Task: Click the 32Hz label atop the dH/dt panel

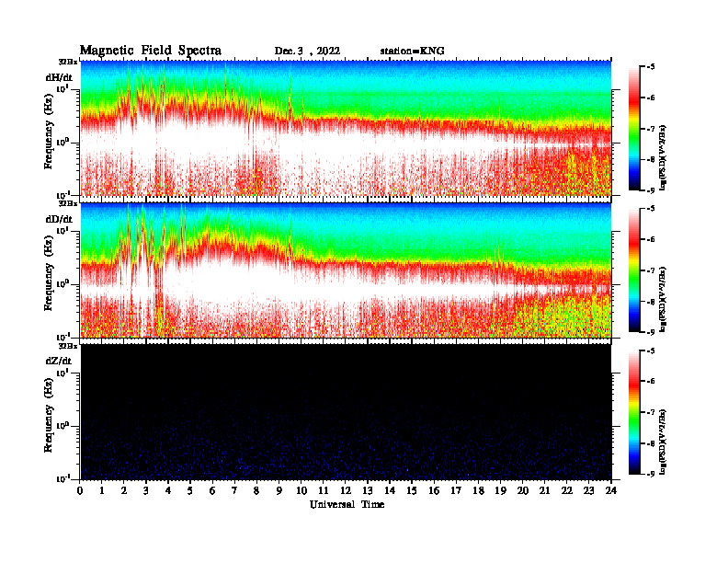Action: [68, 62]
